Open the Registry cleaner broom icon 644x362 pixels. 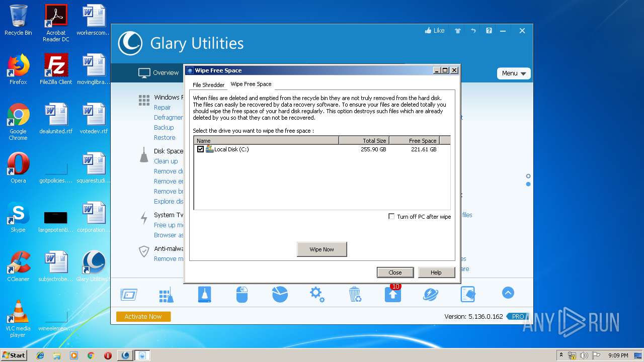(166, 295)
